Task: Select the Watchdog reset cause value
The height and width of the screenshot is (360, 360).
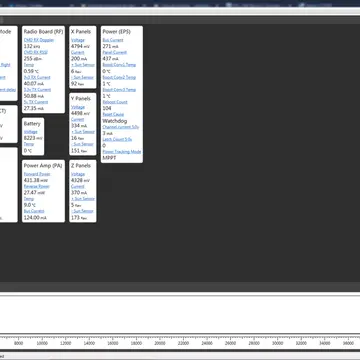Action: pos(115,121)
